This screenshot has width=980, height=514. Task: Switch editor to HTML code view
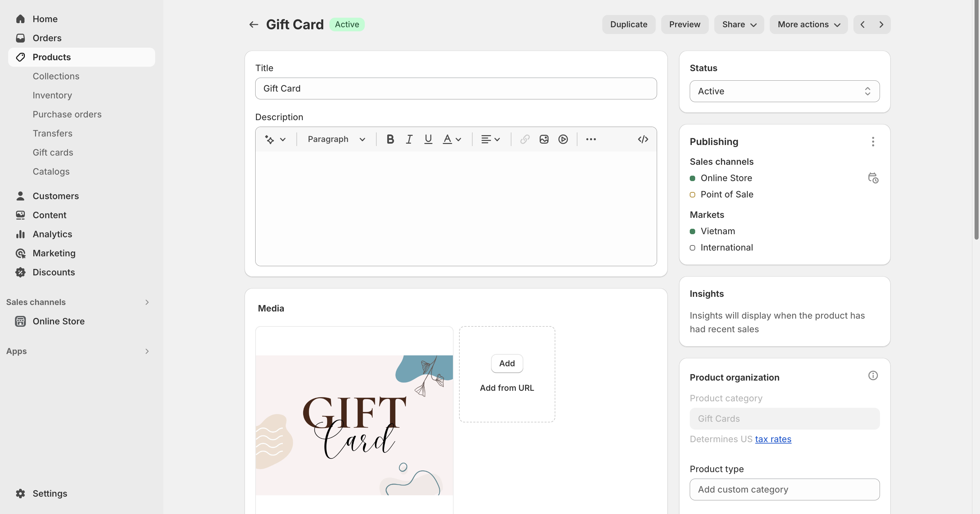(x=642, y=139)
